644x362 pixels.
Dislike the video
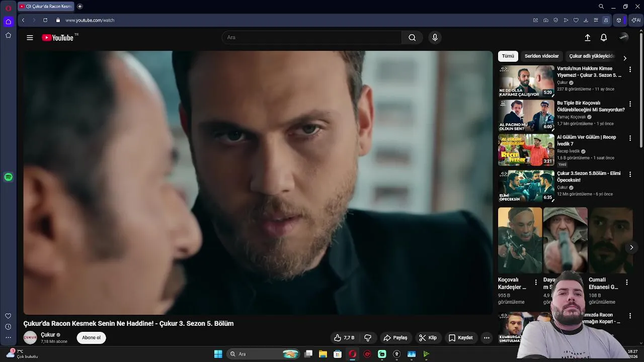pyautogui.click(x=368, y=338)
